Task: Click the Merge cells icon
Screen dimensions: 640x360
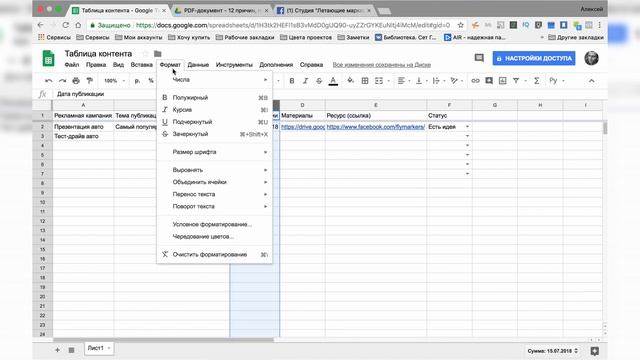Action: (379, 81)
